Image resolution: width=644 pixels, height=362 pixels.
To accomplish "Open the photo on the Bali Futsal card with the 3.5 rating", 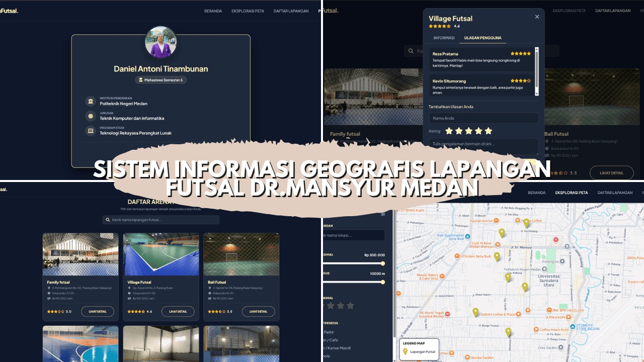I will coord(242,254).
